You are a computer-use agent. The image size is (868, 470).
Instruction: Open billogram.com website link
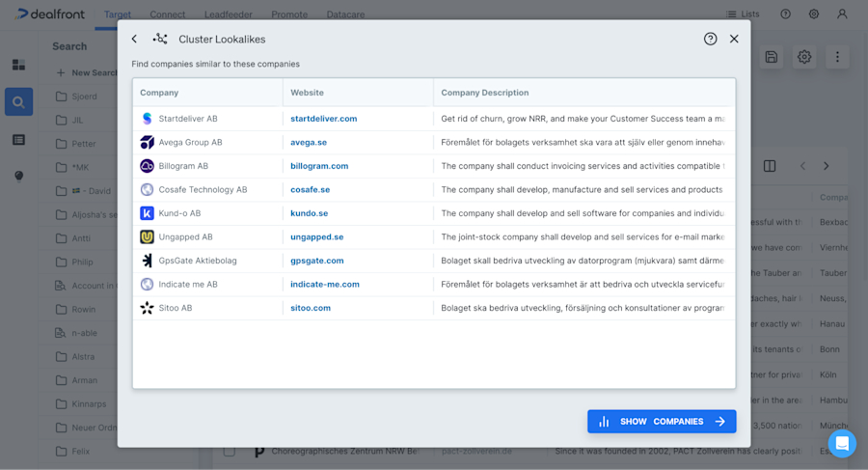coord(319,166)
